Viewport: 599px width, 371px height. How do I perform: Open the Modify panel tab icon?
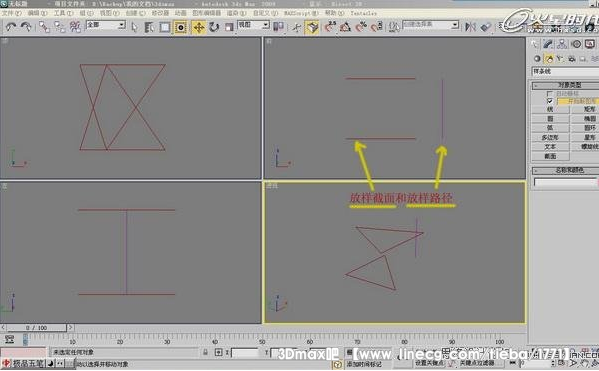click(548, 44)
